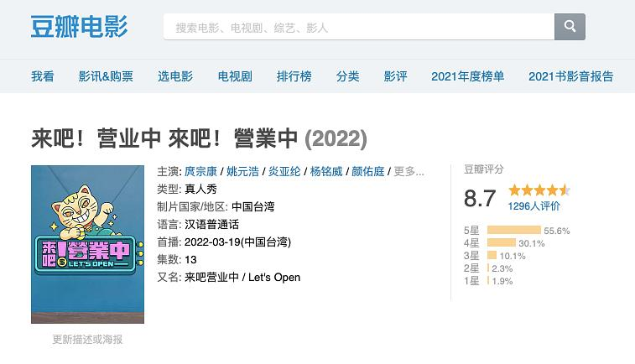Open the 影讯&购票 navigation item
Screen dimensions: 635x364
(106, 76)
